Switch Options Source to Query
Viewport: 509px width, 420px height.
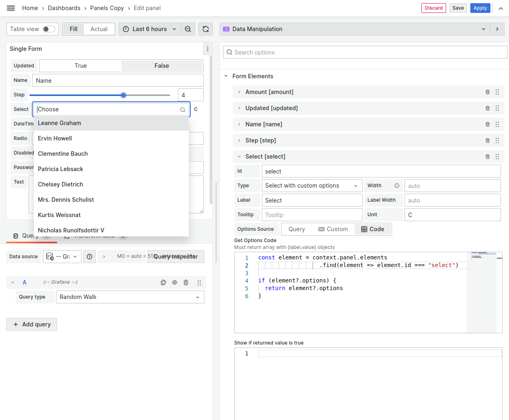(297, 229)
